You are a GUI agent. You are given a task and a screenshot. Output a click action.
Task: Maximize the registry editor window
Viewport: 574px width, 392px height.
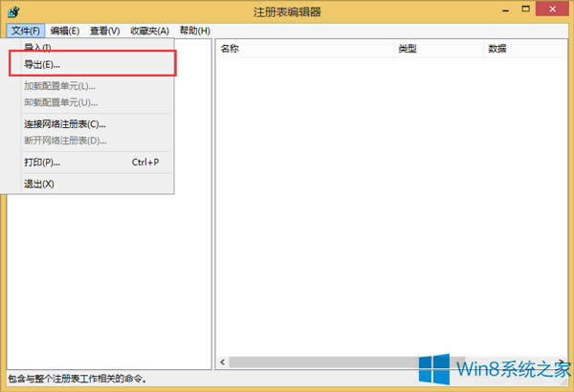pyautogui.click(x=525, y=10)
